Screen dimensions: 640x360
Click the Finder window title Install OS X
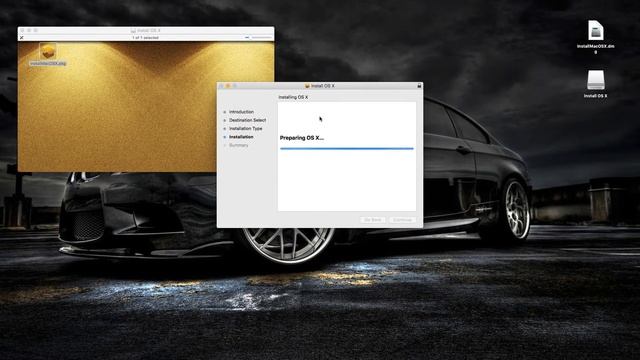click(149, 31)
